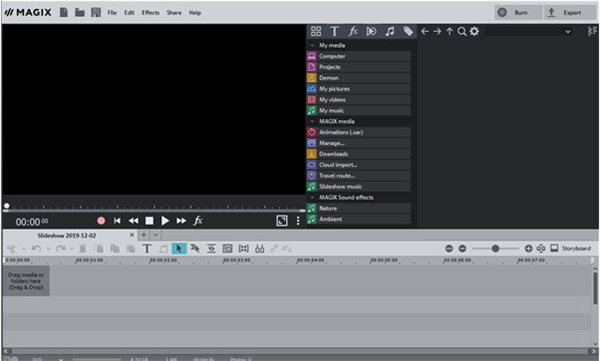
Task: Open the preview monitor fx menu
Action: [x=198, y=221]
